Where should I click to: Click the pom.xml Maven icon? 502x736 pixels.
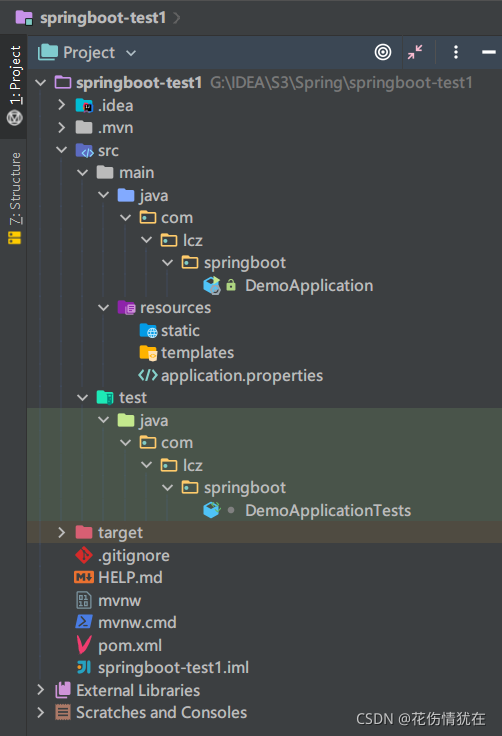[84, 645]
